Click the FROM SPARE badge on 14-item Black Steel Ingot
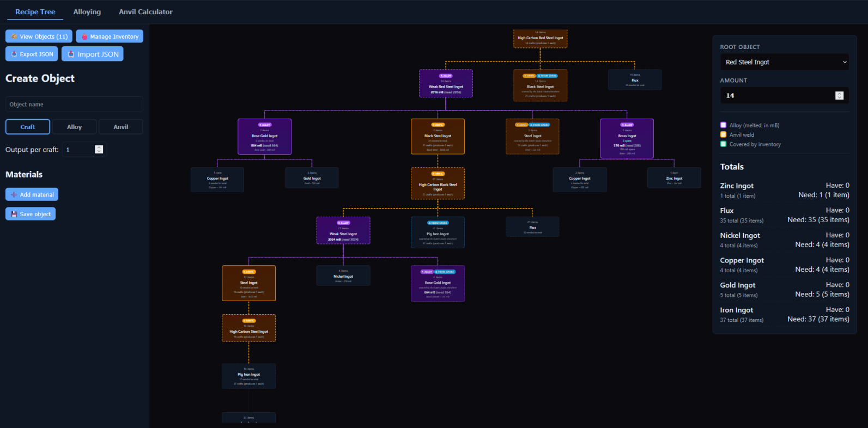 [547, 76]
